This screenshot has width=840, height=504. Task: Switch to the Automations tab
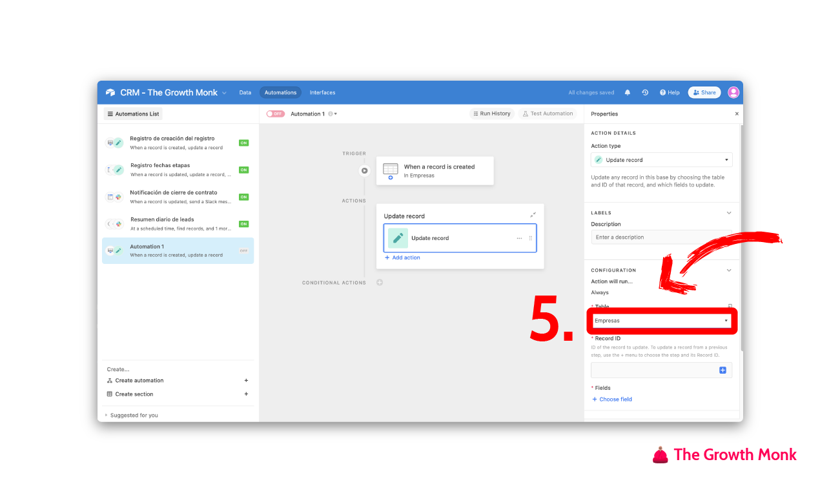(x=280, y=92)
